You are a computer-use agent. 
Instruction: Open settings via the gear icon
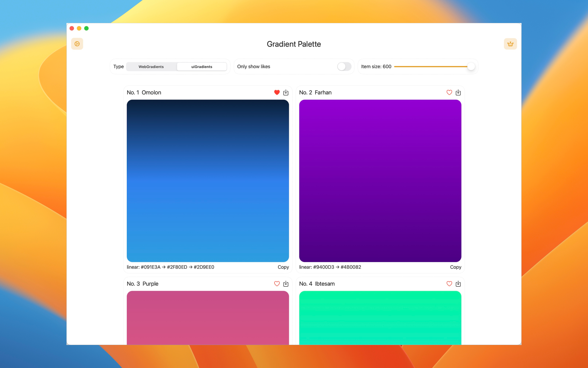pyautogui.click(x=77, y=44)
